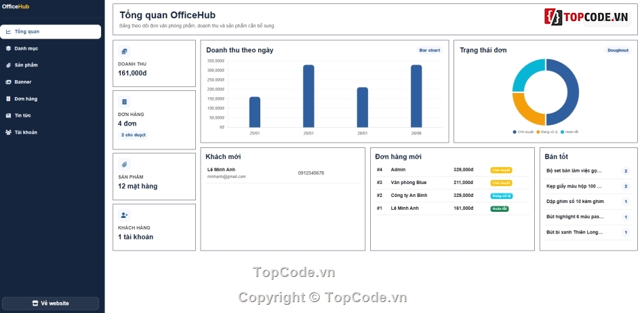Click customer name Lê Minh Anh in Khách mới
This screenshot has height=313, width=644.
[222, 170]
